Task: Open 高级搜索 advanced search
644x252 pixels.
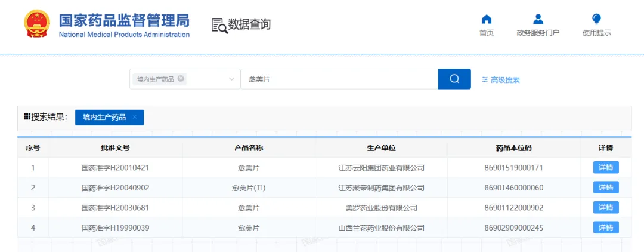Action: pyautogui.click(x=501, y=80)
